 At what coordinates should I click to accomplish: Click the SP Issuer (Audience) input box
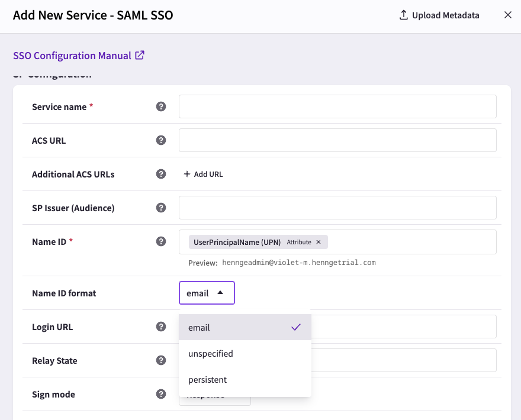click(x=337, y=208)
